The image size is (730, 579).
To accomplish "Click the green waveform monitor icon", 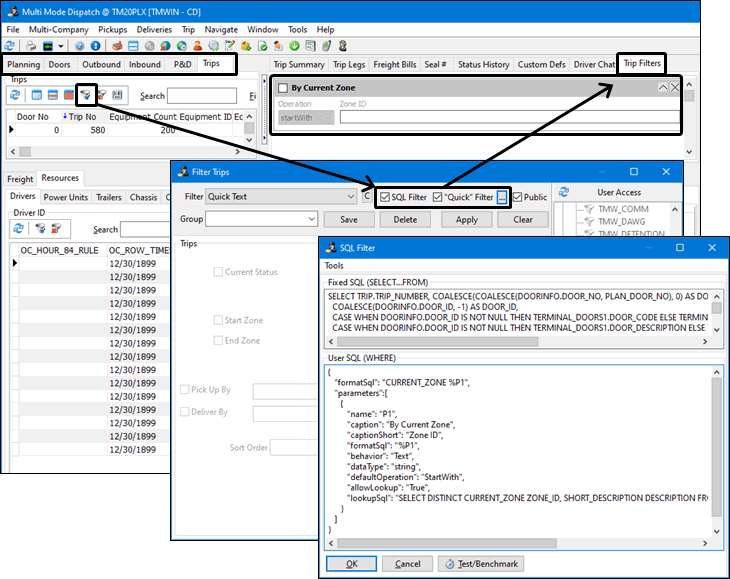I will point(48,46).
